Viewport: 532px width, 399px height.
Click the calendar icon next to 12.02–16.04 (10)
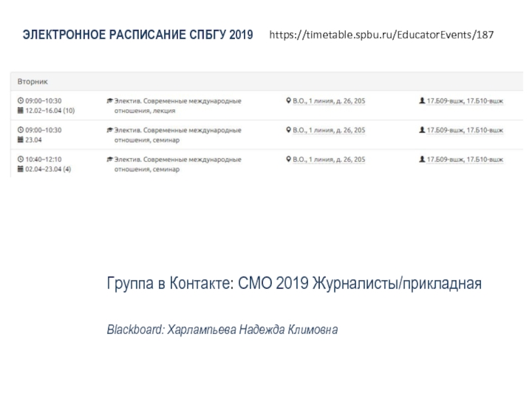[x=21, y=110]
